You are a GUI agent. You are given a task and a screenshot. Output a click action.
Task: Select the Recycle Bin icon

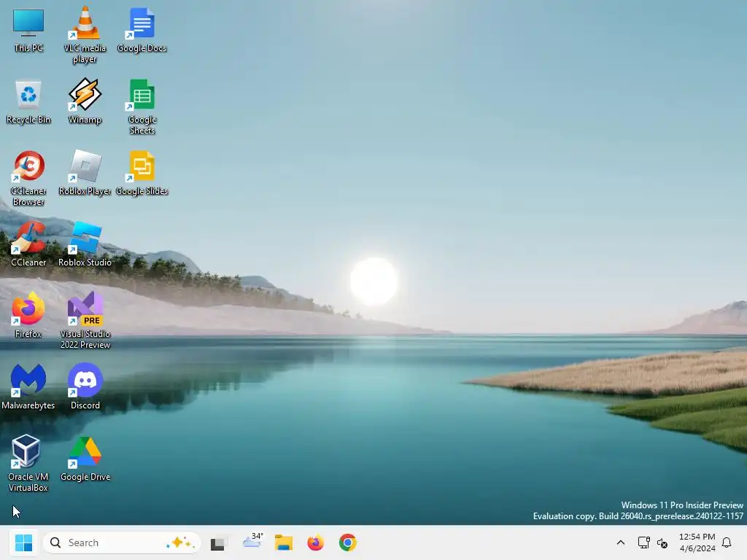pyautogui.click(x=28, y=102)
